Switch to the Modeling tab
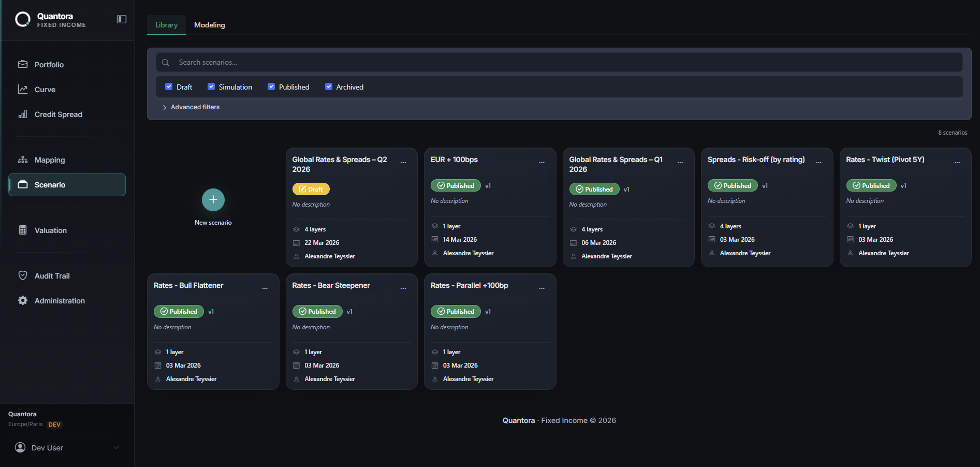 coord(209,25)
